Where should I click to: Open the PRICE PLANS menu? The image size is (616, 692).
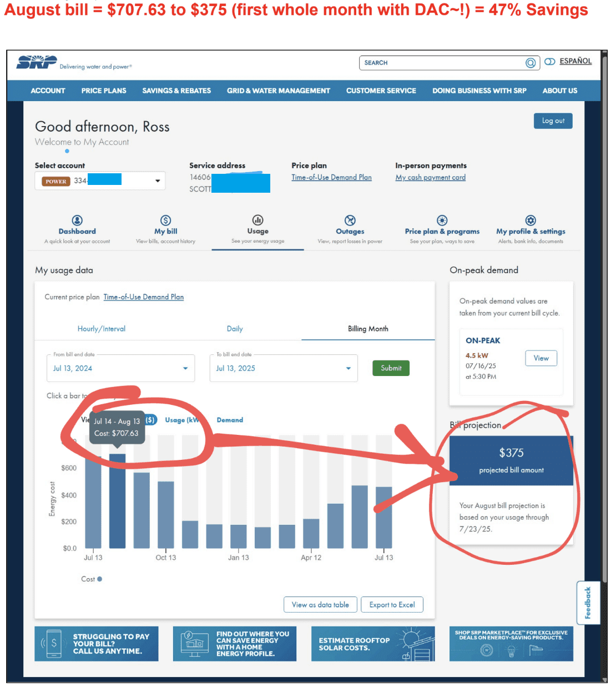click(104, 91)
